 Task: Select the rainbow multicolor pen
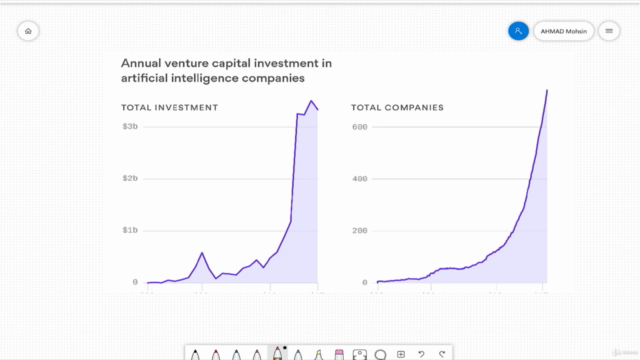tap(278, 353)
